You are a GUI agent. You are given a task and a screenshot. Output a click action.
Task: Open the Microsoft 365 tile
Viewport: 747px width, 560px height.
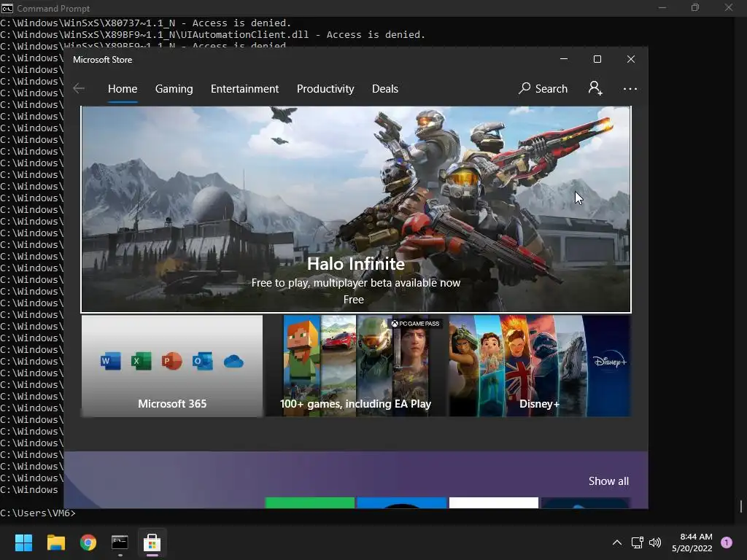click(172, 366)
